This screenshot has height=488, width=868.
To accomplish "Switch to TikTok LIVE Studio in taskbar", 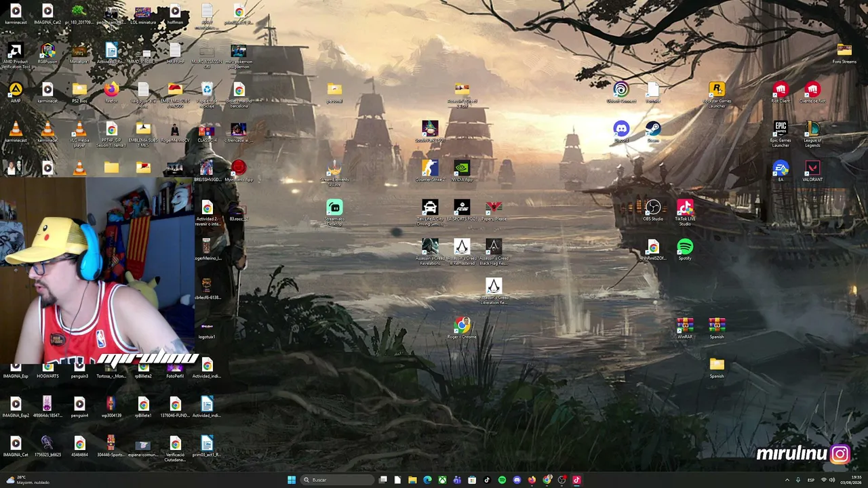I will point(576,480).
